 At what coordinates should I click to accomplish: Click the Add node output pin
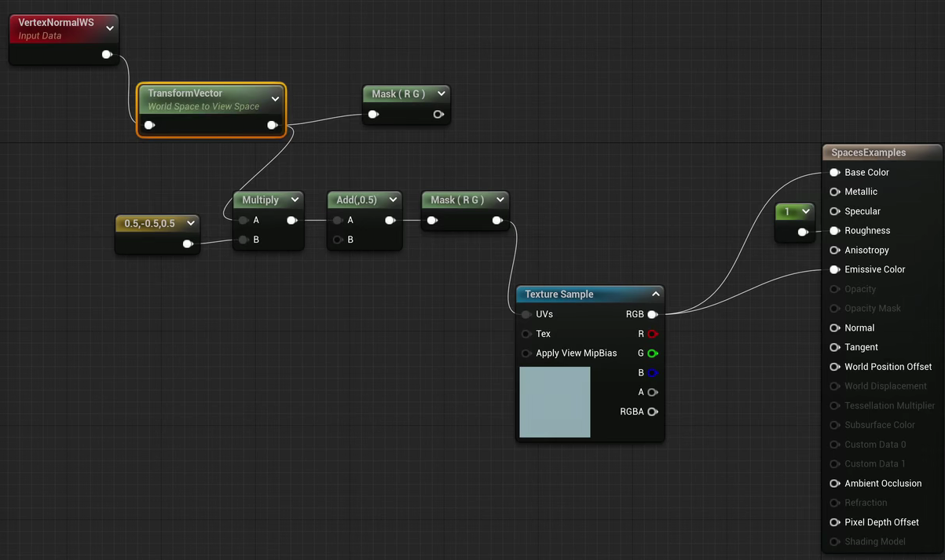coord(390,221)
